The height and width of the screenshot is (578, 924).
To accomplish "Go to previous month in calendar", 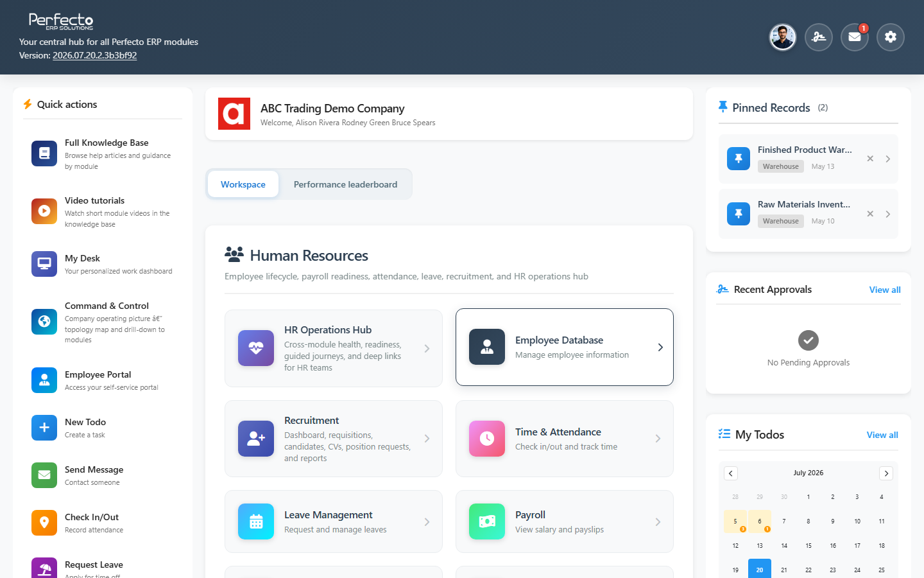I will coord(731,473).
